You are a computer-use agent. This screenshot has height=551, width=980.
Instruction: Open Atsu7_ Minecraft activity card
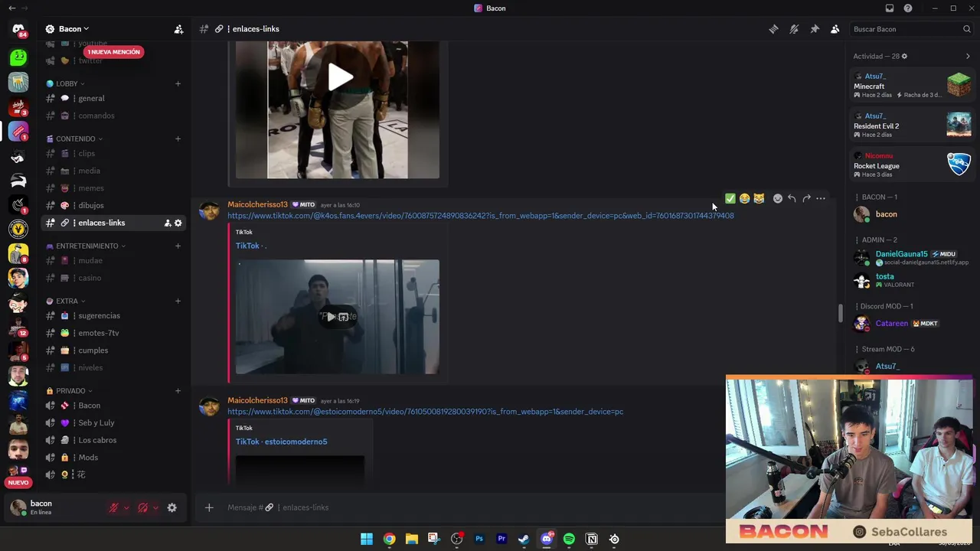[912, 86]
